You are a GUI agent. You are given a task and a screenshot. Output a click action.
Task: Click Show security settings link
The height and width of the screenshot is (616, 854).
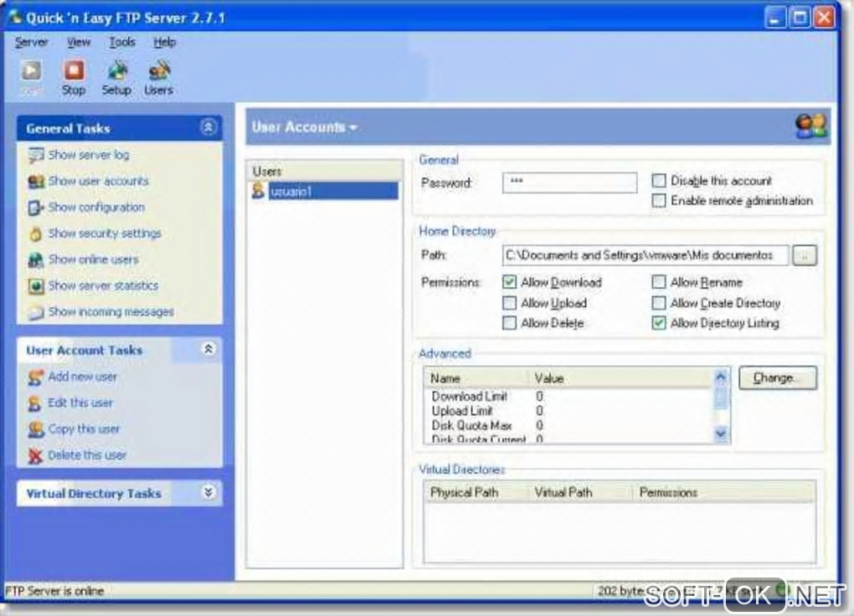(105, 234)
